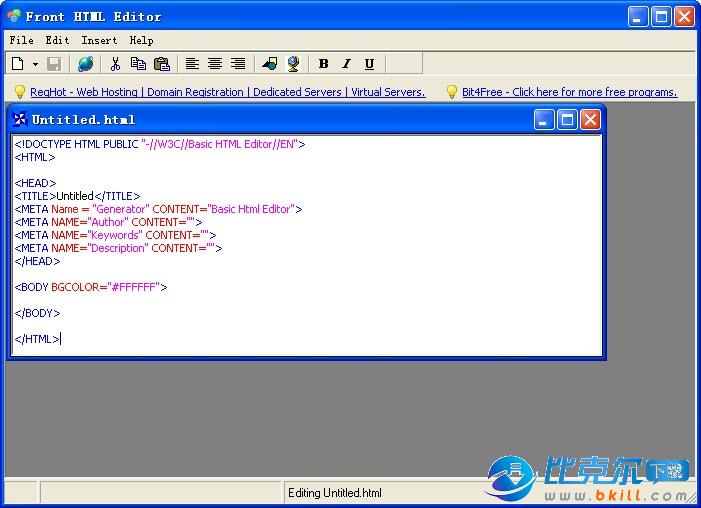Click lightbulb icon beside RegHot link

click(x=20, y=92)
